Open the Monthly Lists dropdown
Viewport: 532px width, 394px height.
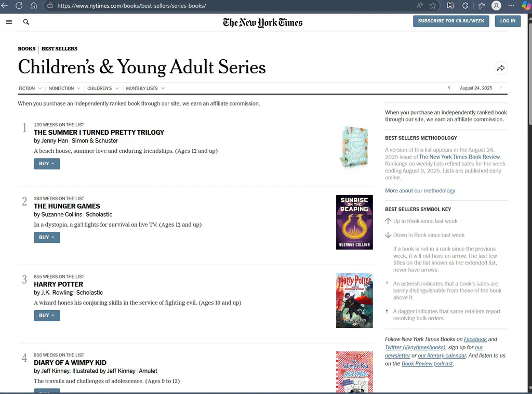tap(145, 88)
